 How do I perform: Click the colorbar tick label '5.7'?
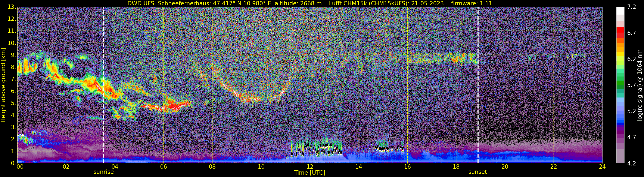(632, 85)
